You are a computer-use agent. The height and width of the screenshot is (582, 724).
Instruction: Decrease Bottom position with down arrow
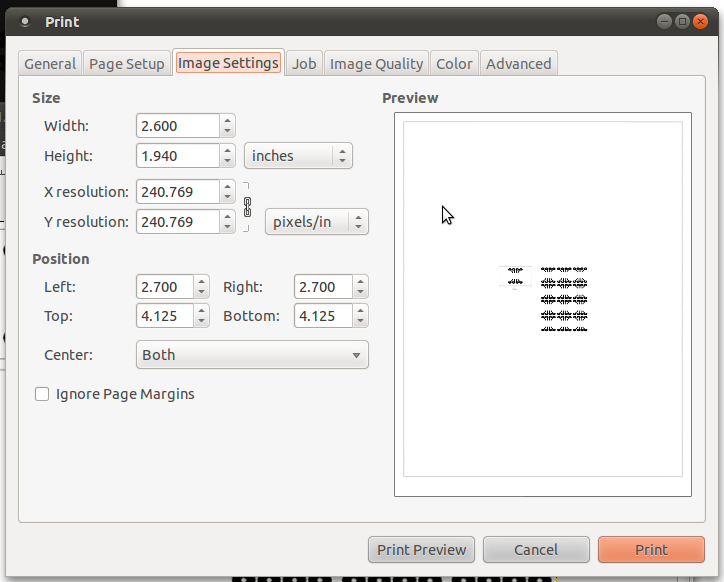pyautogui.click(x=360, y=321)
